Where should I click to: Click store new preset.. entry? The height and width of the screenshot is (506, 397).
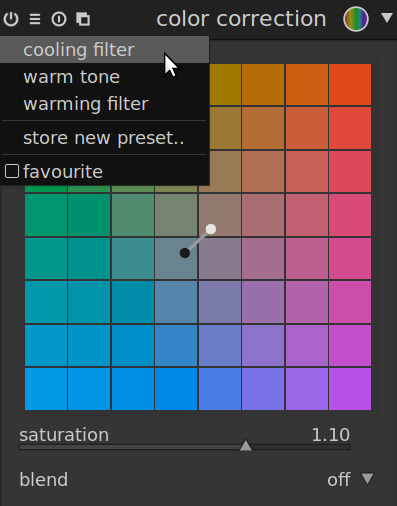point(105,138)
